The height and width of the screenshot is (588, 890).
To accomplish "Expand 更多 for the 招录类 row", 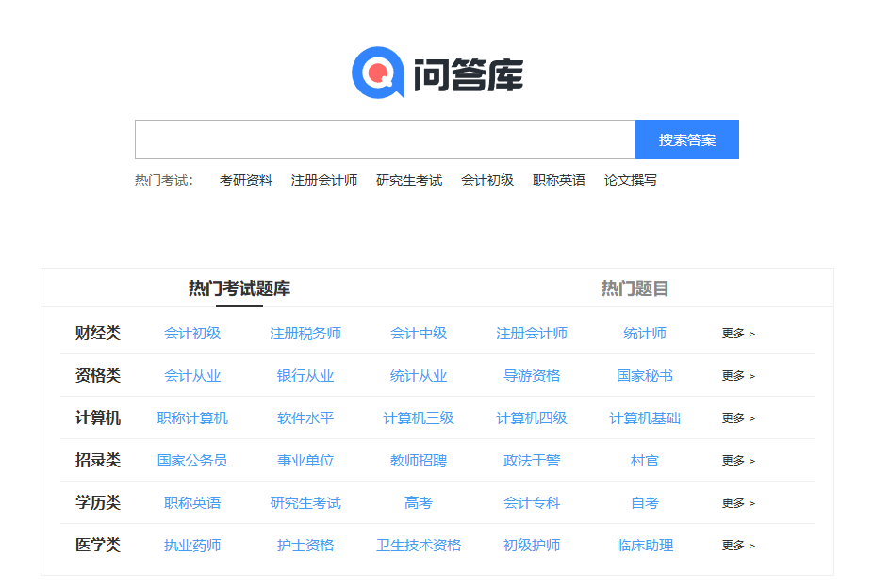I will click(738, 460).
